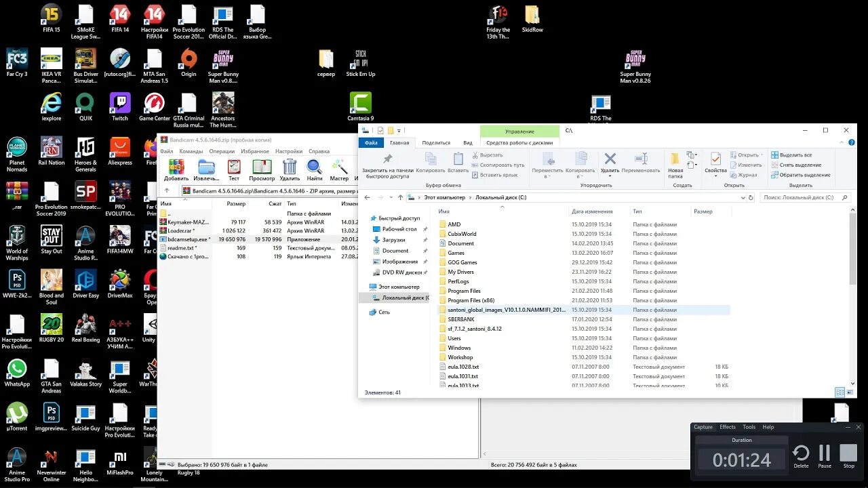Open the Команды menu in WinRAR

191,151
